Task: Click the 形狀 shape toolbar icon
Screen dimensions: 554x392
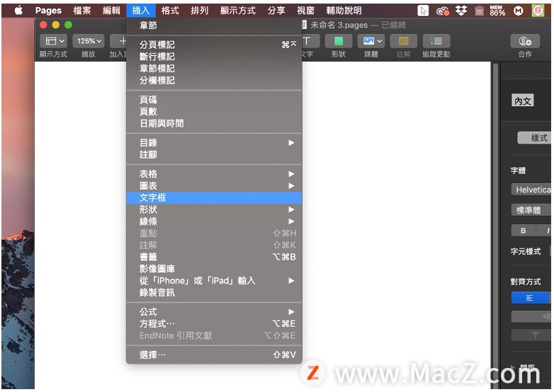Action: pos(339,41)
